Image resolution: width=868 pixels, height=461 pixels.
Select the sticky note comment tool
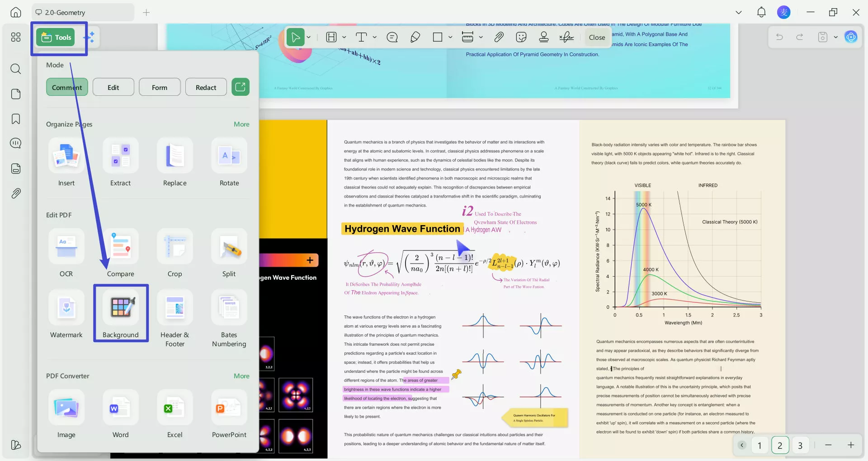tap(392, 37)
